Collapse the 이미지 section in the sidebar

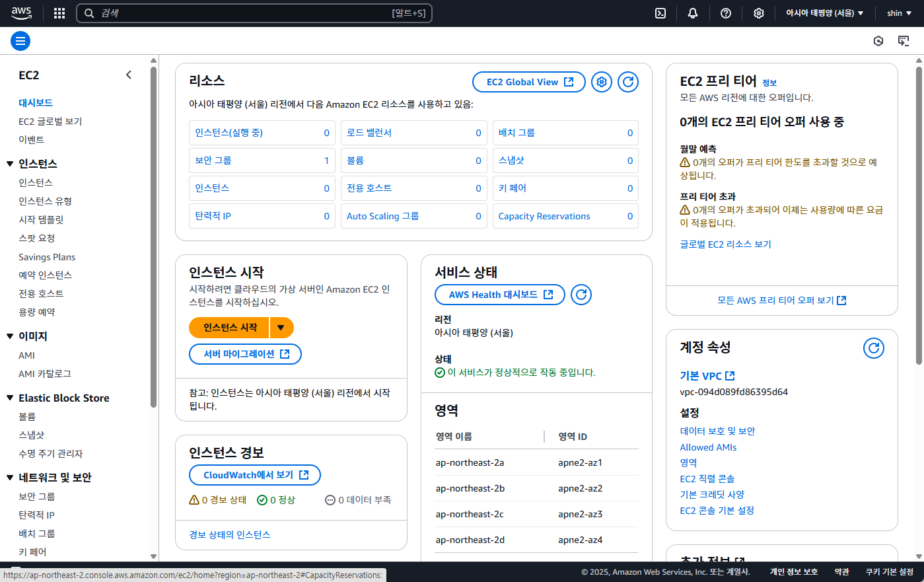10,336
